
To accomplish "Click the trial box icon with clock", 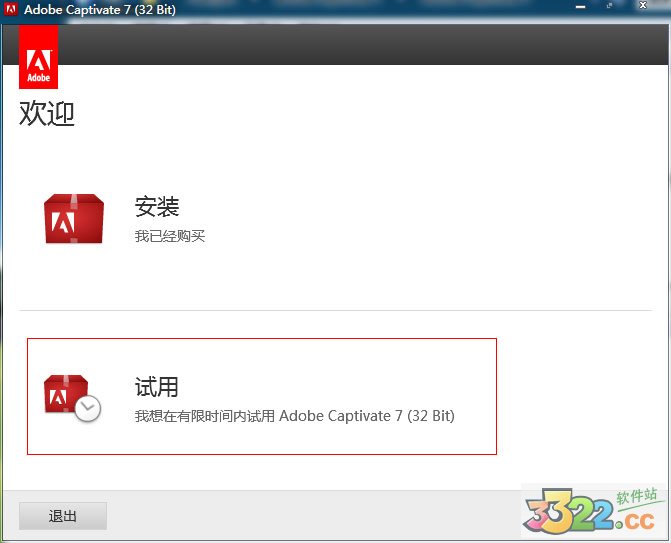I will coord(72,398).
